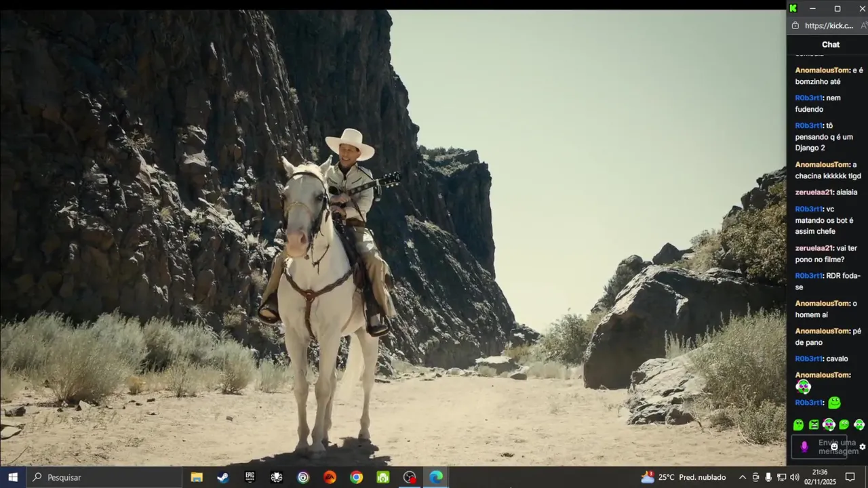Click username R0b3rt1 on 'nem fudendo' message
The height and width of the screenshot is (488, 868).
[808, 98]
